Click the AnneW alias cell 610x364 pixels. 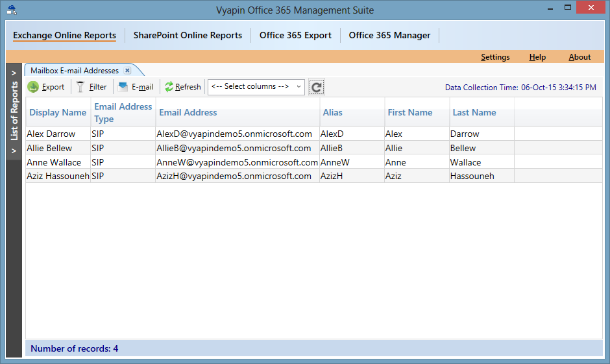(352, 162)
